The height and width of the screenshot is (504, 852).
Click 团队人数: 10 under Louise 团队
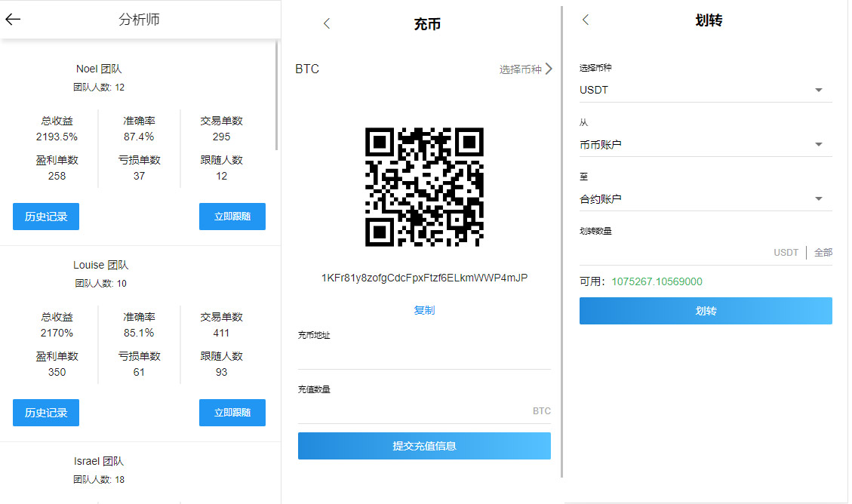[100, 284]
